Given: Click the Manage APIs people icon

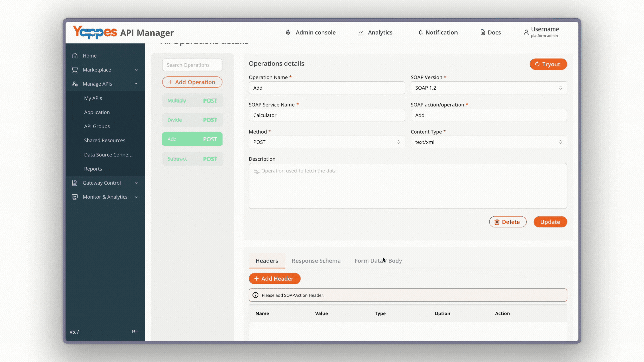Looking at the screenshot, I should click(75, 84).
